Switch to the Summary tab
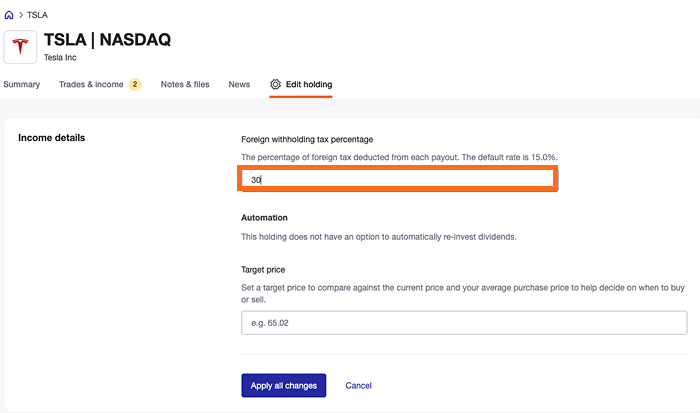Viewport: 700px width, 413px height. 21,85
